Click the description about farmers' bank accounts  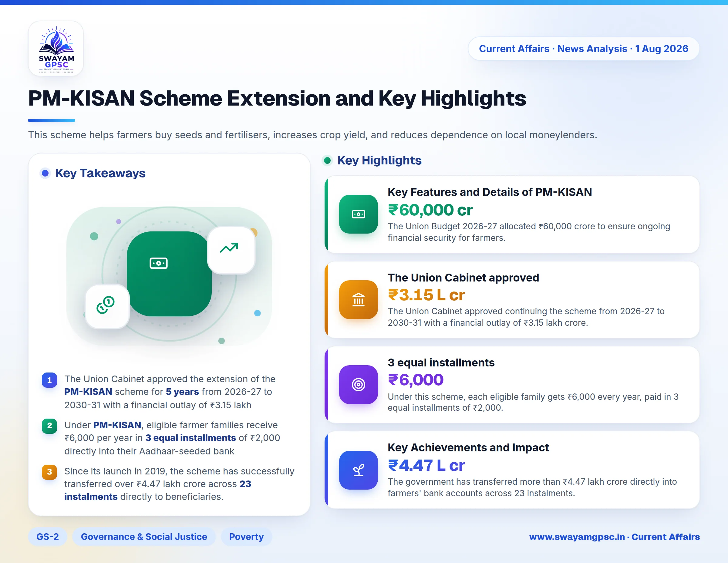point(532,487)
